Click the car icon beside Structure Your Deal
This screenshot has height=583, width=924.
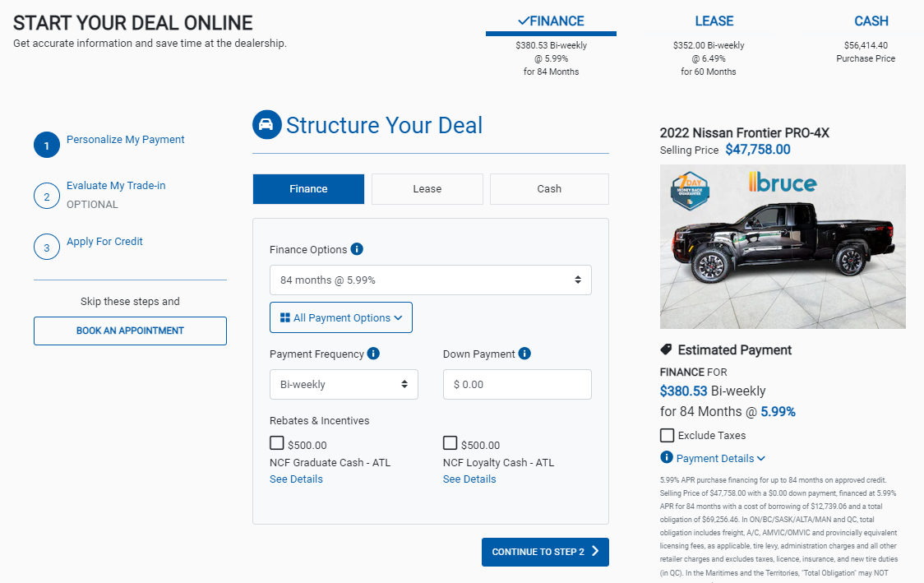(266, 125)
